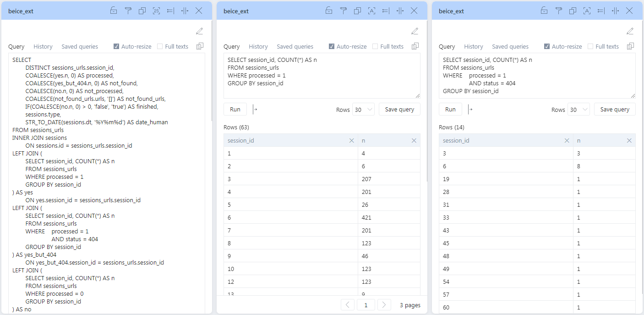Click the align arrows icon on the left panel
The height and width of the screenshot is (315, 644).
(170, 11)
